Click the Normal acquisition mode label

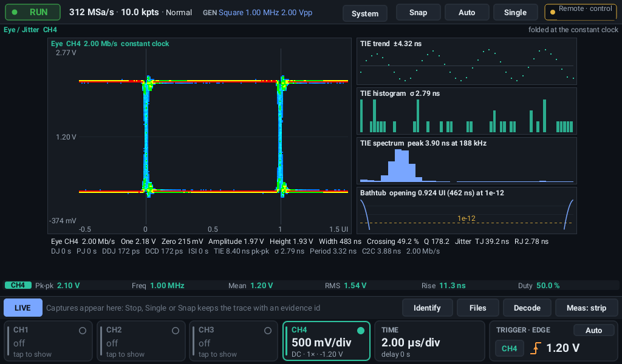[179, 13]
